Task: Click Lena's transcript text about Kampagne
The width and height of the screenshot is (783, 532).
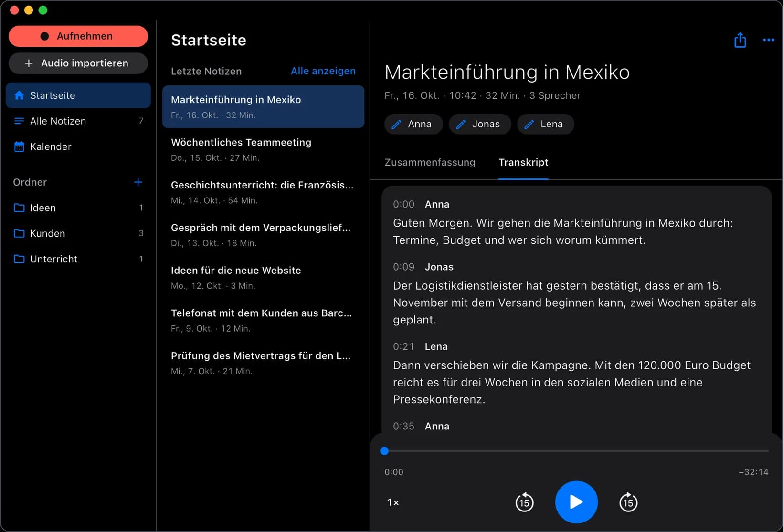Action: click(x=571, y=382)
